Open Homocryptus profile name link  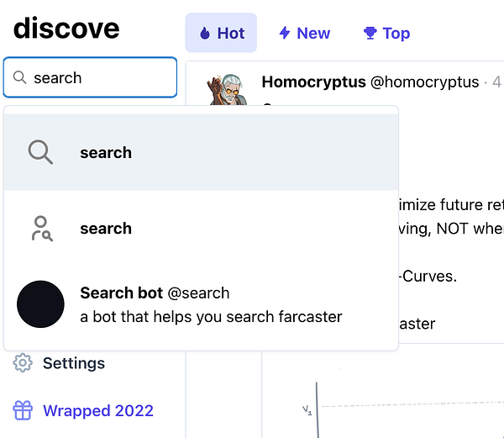313,82
